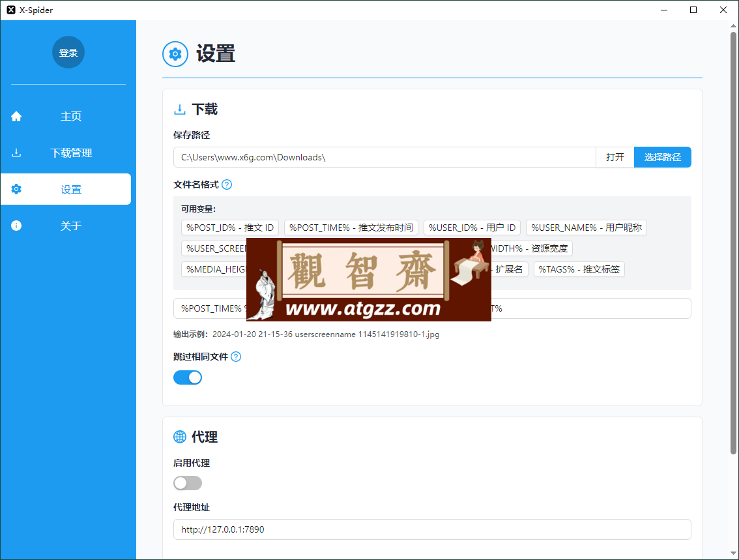Insert the %POST_ID% variable tag
This screenshot has height=560, width=739.
click(x=230, y=228)
